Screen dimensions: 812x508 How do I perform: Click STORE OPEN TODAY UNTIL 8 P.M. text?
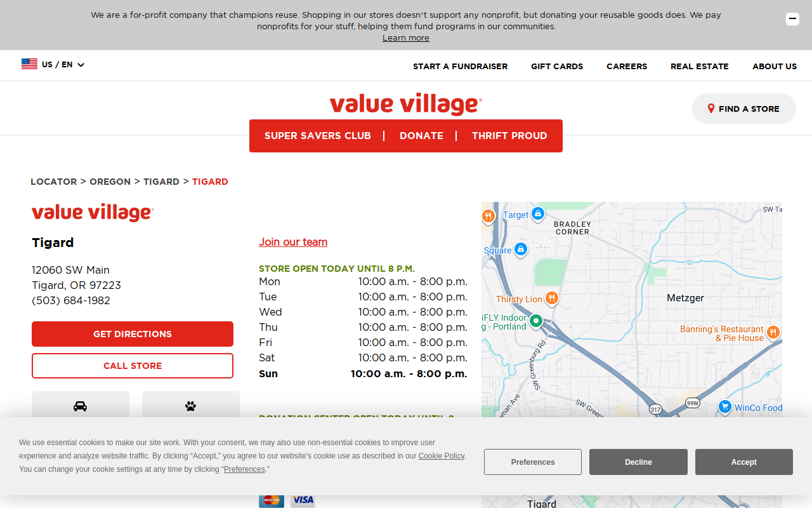click(x=337, y=269)
